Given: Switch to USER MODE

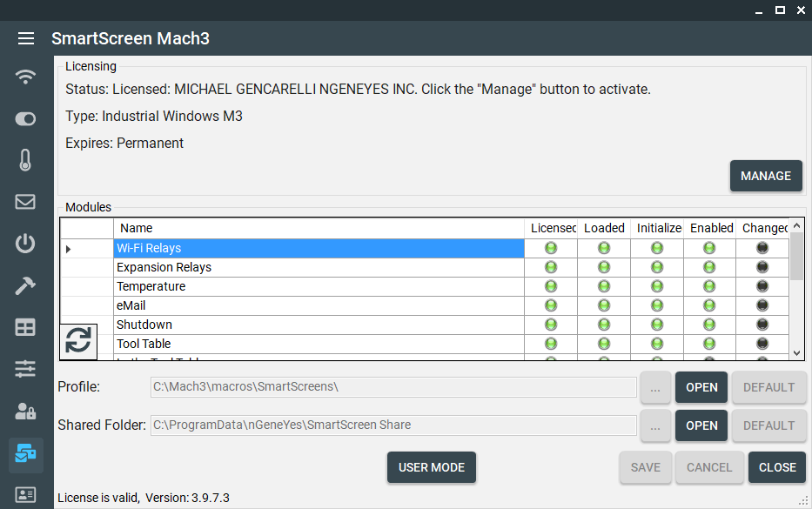Looking at the screenshot, I should click(x=431, y=467).
